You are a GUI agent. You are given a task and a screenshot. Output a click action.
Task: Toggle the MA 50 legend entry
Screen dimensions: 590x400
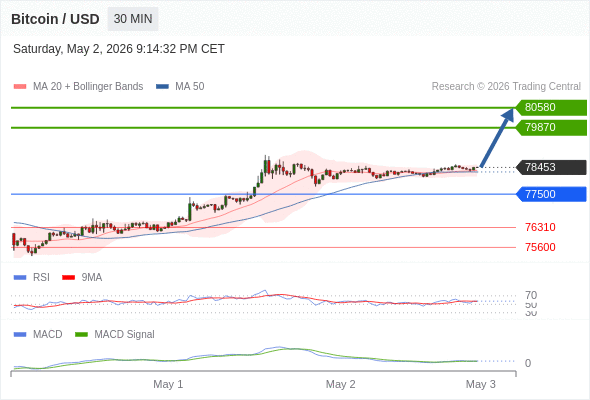180,87
